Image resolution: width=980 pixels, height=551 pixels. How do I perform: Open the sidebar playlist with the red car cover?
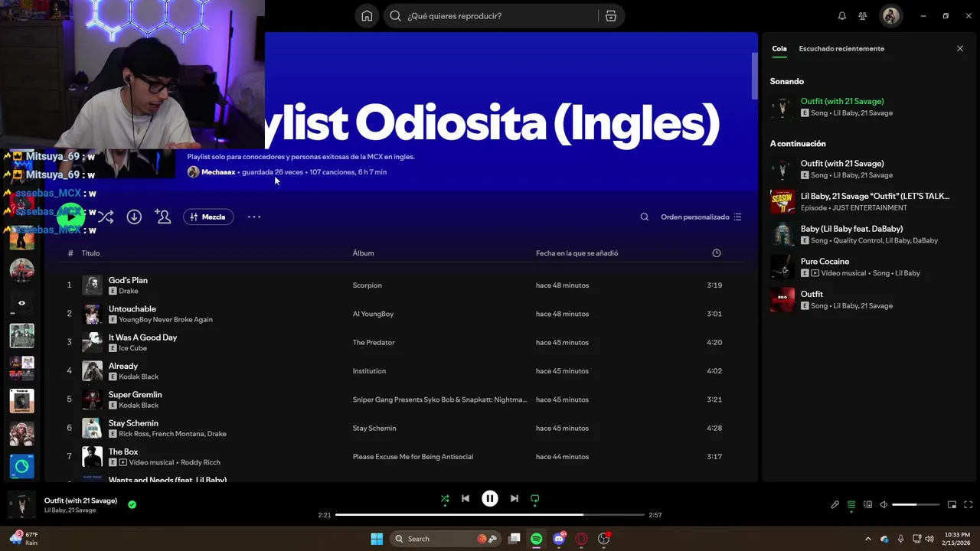[x=21, y=270]
